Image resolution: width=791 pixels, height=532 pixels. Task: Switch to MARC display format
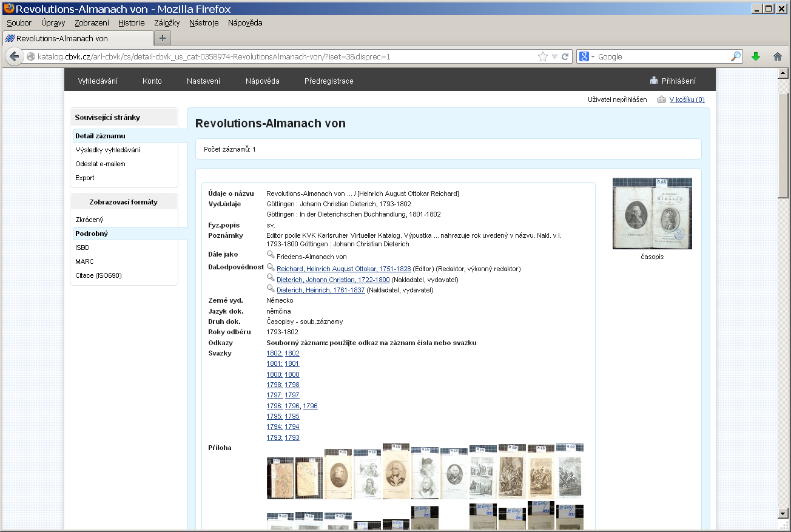pos(84,261)
